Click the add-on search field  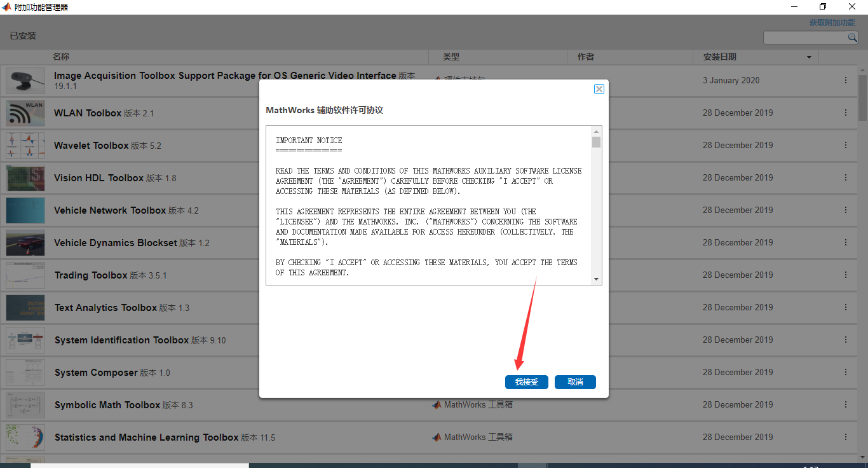click(805, 38)
